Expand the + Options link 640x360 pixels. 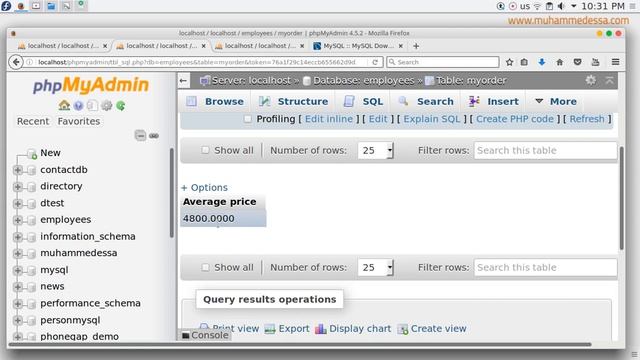(204, 187)
